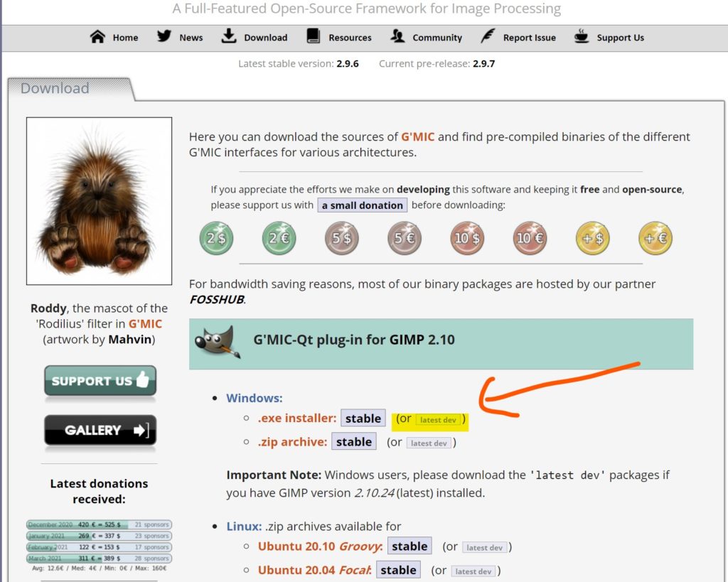
Task: Click the donation statistics Avg/Med/Min/Max line
Action: 99,568
